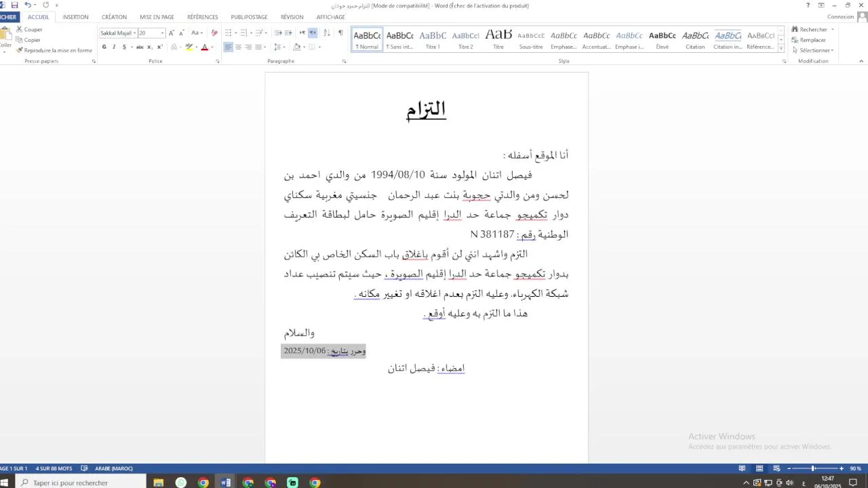This screenshot has width=868, height=488.
Task: Apply the Citation style
Action: (x=695, y=40)
